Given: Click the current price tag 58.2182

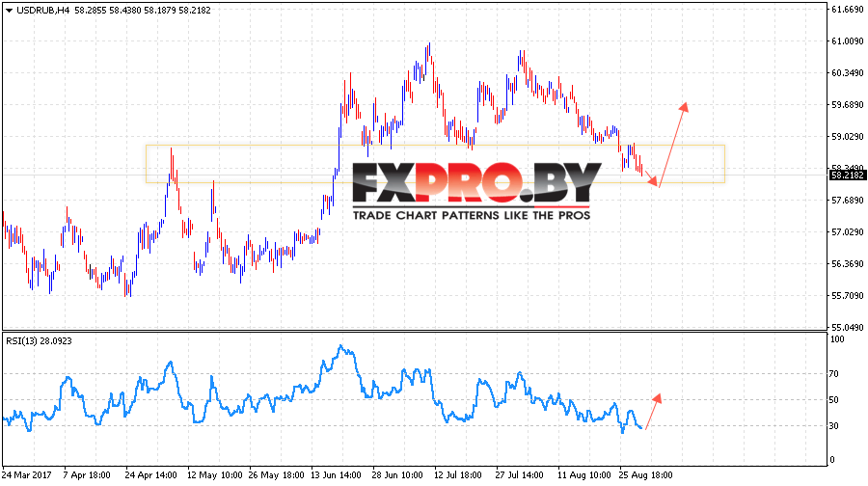Looking at the screenshot, I should 848,175.
